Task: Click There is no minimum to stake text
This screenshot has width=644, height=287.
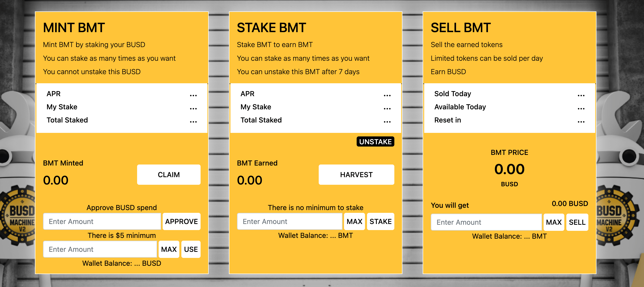Action: 315,208
